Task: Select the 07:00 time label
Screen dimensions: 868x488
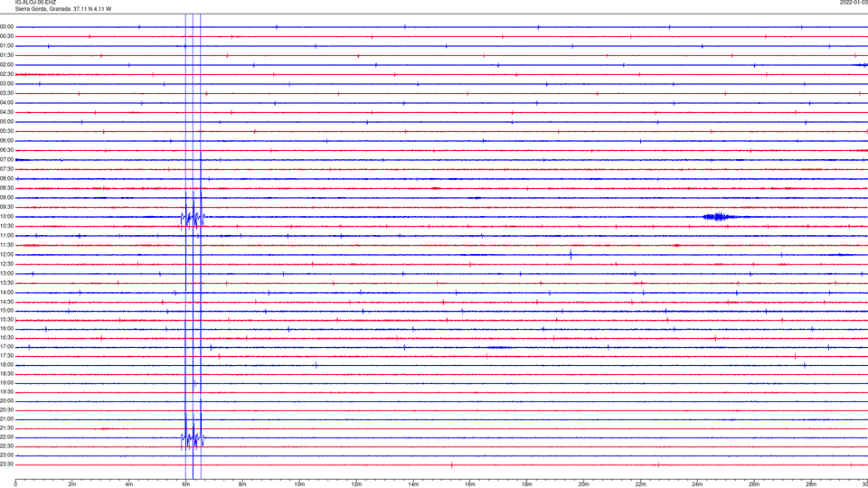Action: [x=7, y=159]
